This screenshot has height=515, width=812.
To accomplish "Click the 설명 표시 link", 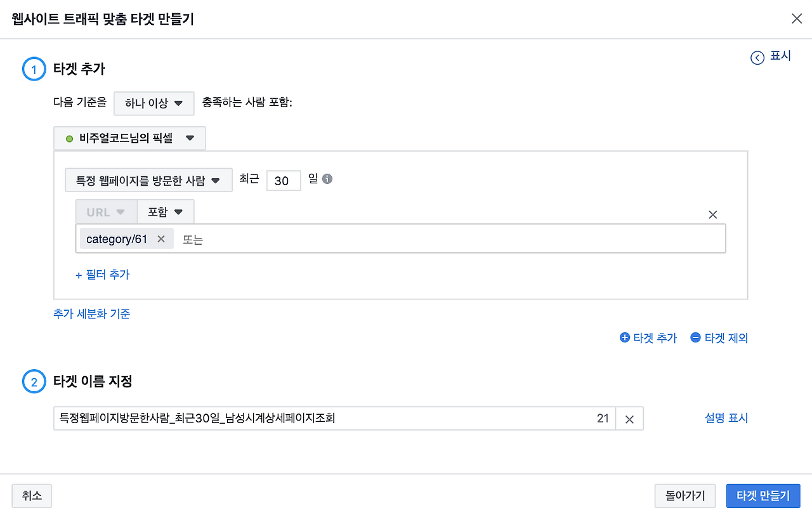I will (x=726, y=418).
